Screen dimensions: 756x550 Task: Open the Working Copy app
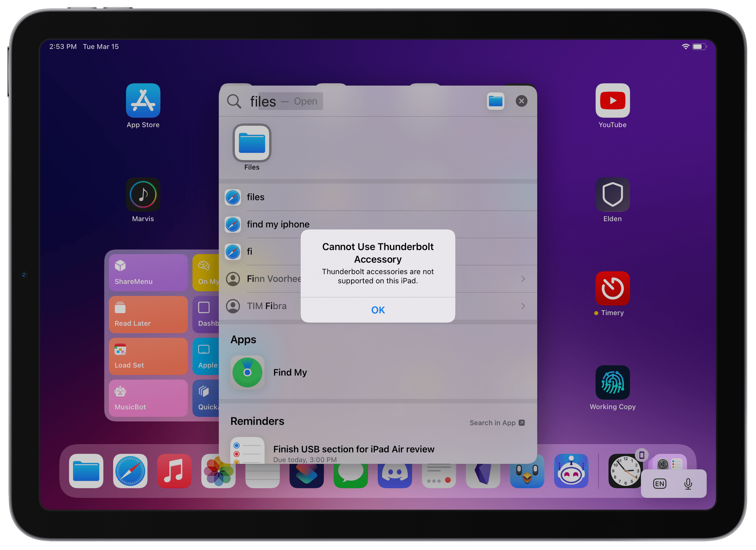[x=612, y=382]
